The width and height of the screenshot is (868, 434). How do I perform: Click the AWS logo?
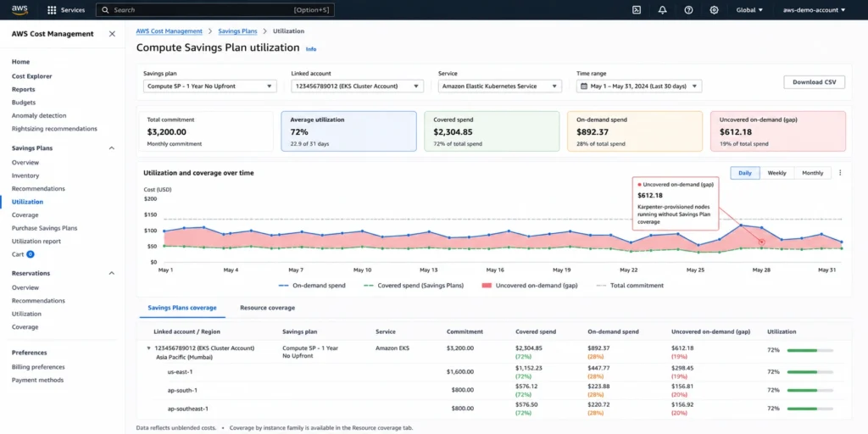pos(20,9)
